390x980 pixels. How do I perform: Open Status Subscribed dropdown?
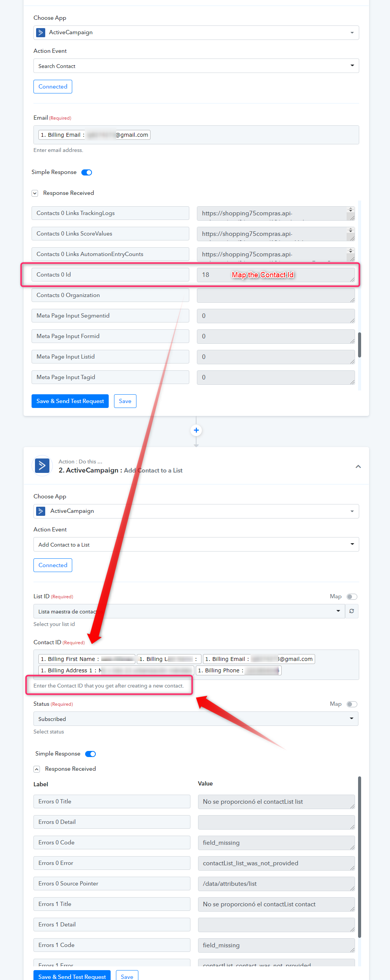pyautogui.click(x=196, y=719)
